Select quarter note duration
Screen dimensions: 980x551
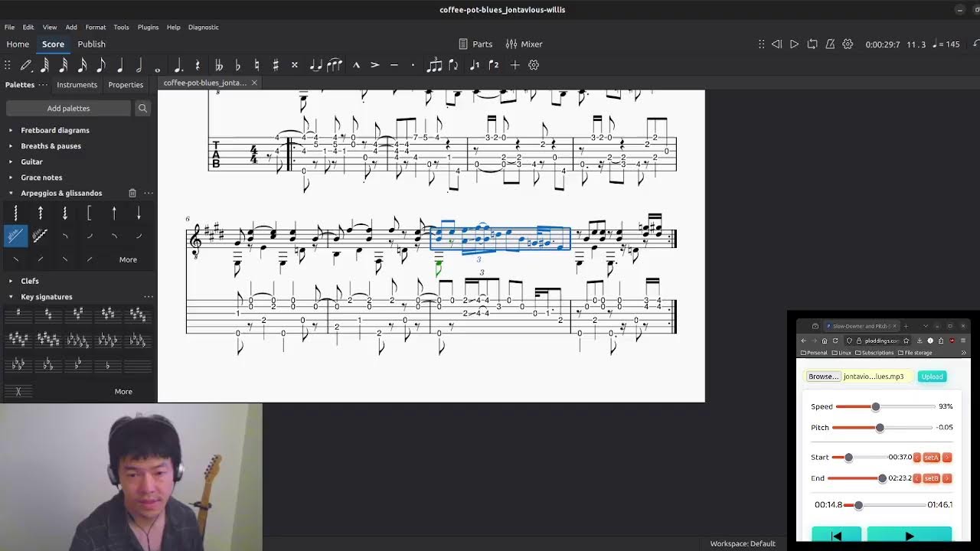120,65
